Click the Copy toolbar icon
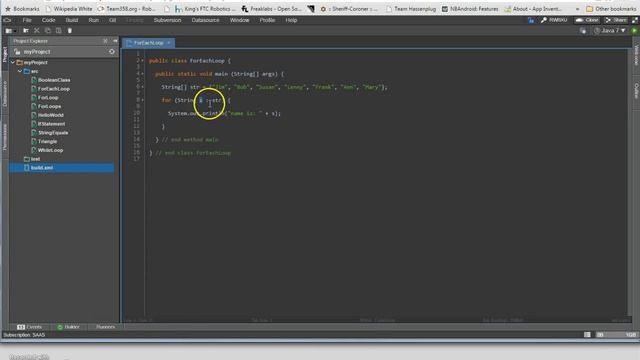This screenshot has width=640, height=360. (48, 31)
